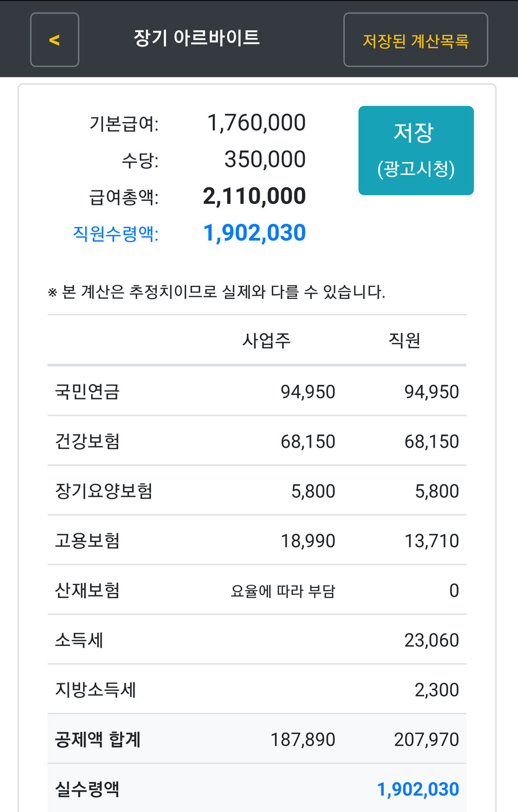Viewport: 518px width, 812px height.
Task: Select the 기본급여 amount 1,760,000
Action: (x=256, y=123)
